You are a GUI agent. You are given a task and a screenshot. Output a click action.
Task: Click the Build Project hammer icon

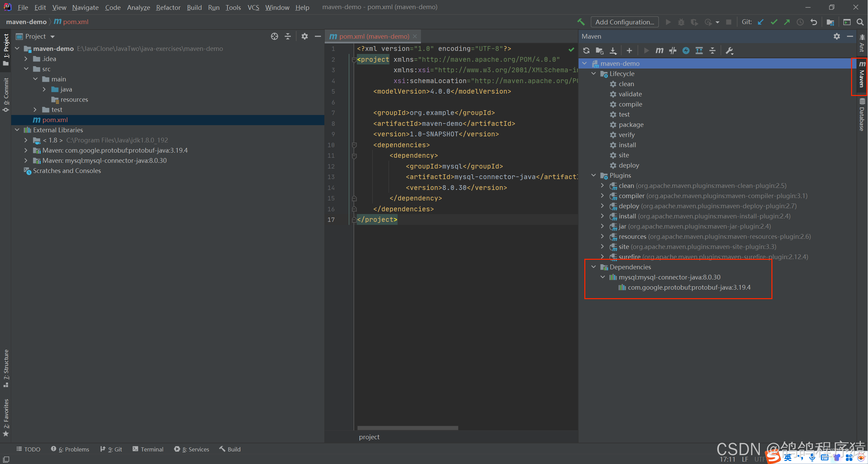pyautogui.click(x=581, y=22)
